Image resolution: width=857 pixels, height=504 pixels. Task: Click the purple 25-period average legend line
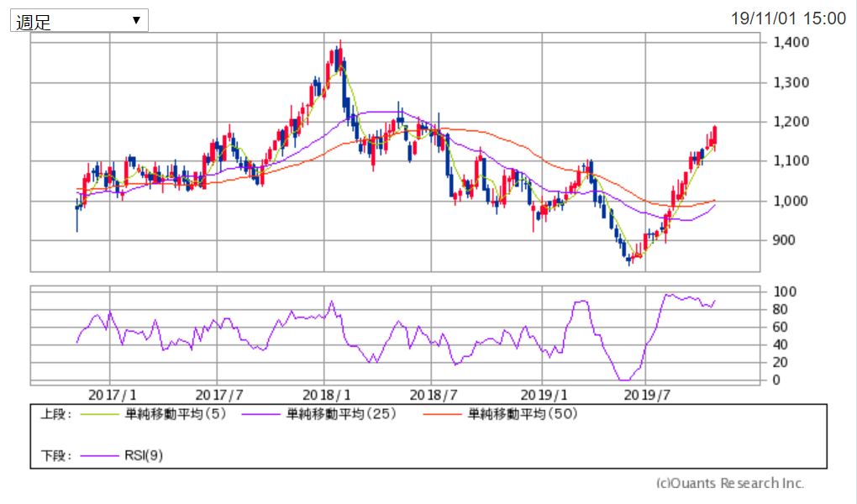[260, 415]
